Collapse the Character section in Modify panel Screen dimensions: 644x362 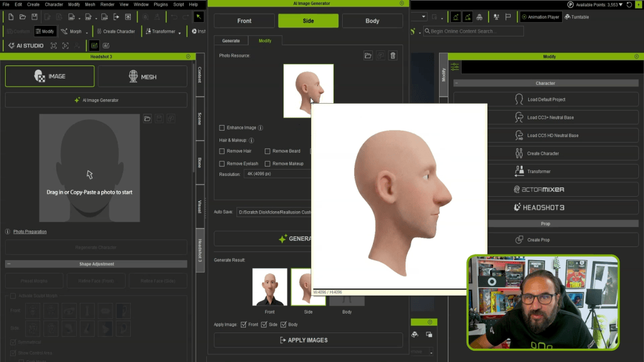(x=457, y=83)
